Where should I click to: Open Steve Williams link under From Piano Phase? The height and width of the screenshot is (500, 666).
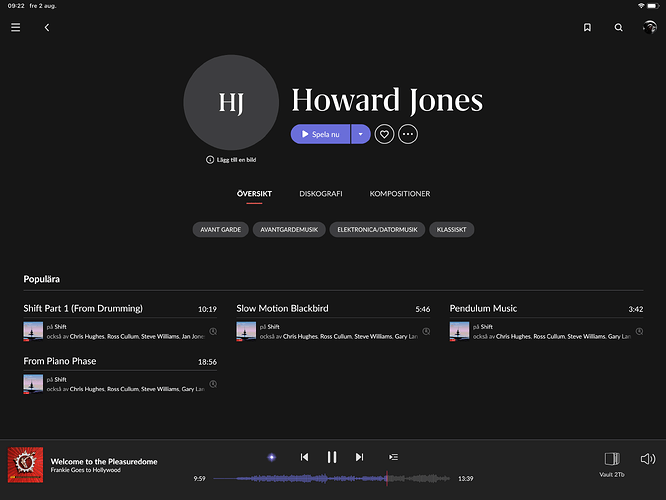coord(160,389)
